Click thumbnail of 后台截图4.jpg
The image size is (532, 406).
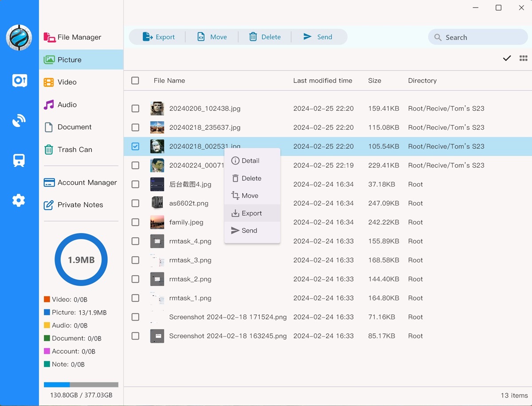click(x=157, y=184)
